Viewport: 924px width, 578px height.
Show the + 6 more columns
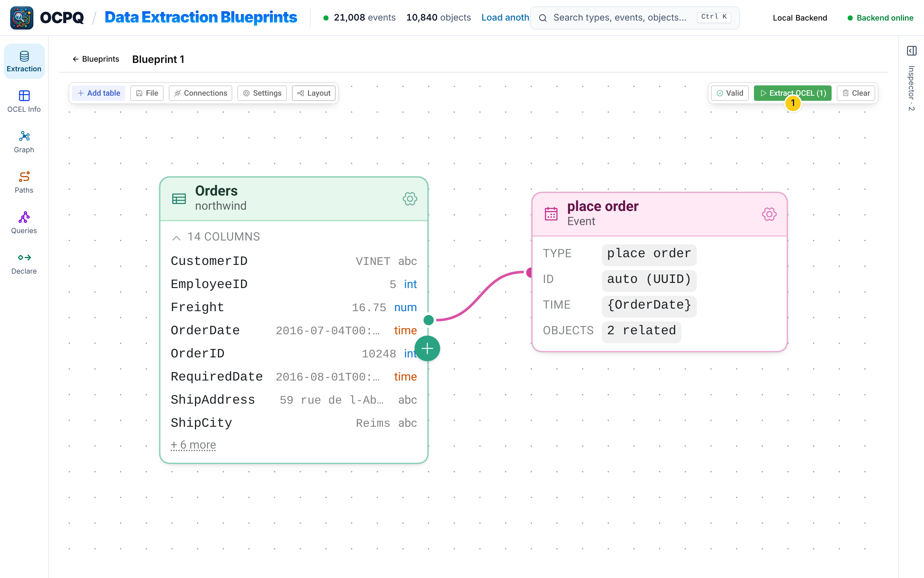(193, 445)
